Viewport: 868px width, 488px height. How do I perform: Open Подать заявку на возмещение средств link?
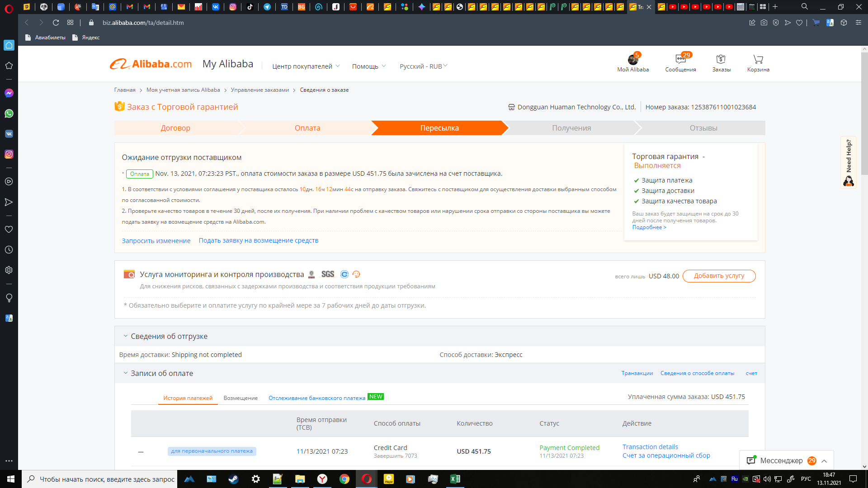pos(258,240)
